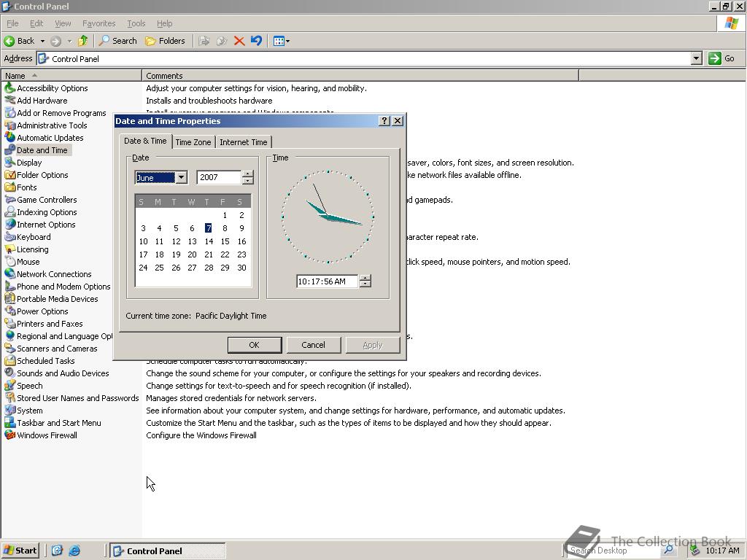The width and height of the screenshot is (747, 560).
Task: Switch to the Internet Time tab
Action: pos(243,142)
